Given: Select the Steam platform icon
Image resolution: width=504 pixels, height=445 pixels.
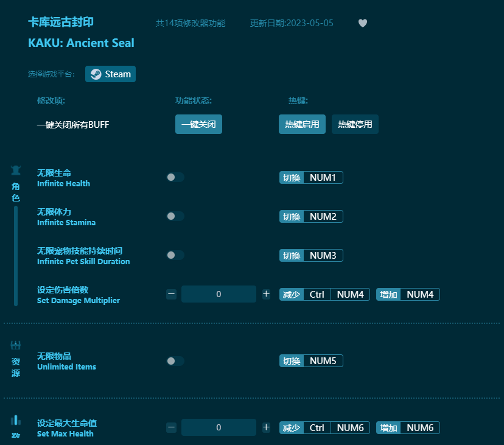Looking at the screenshot, I should pyautogui.click(x=97, y=74).
